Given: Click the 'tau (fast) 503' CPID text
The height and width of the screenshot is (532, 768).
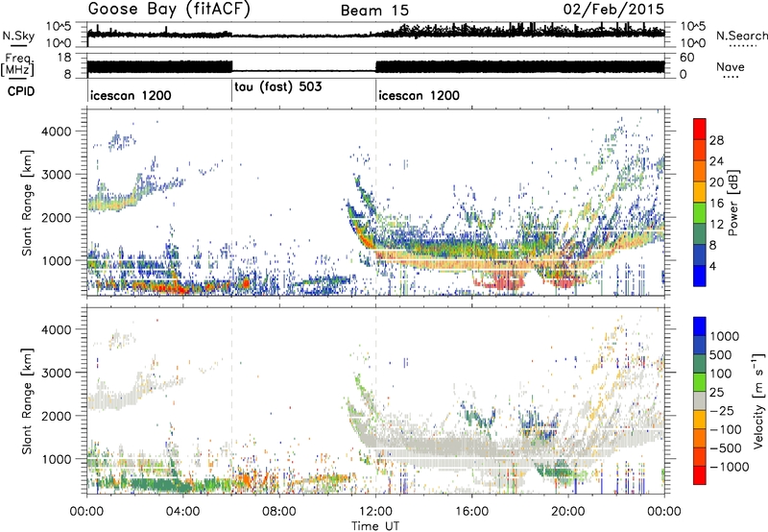Looking at the screenshot, I should (278, 87).
